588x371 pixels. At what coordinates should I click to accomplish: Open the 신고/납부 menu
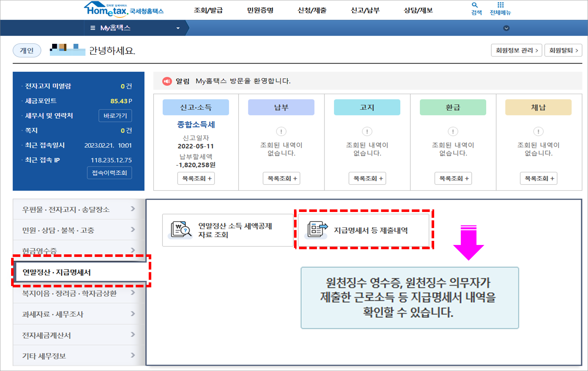pyautogui.click(x=365, y=10)
